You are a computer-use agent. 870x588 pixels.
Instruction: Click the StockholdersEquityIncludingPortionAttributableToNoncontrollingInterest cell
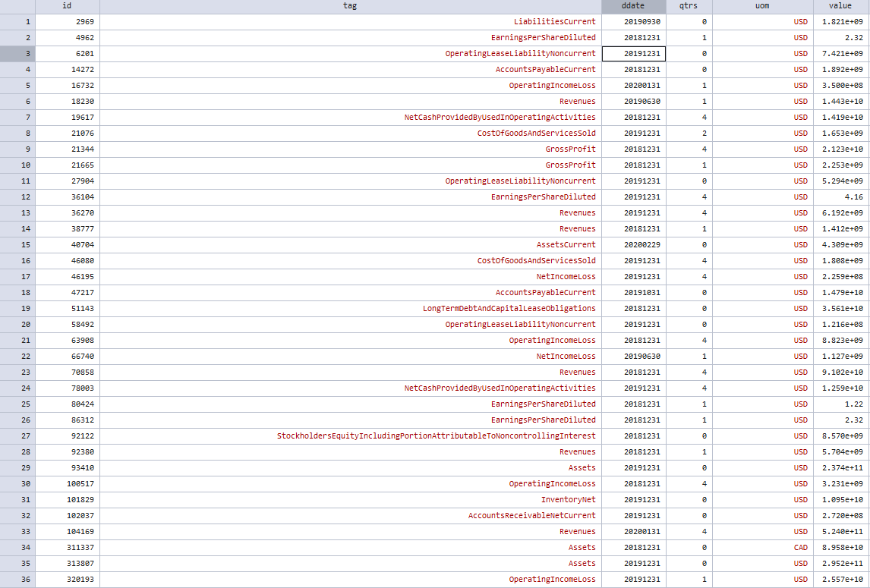click(351, 436)
